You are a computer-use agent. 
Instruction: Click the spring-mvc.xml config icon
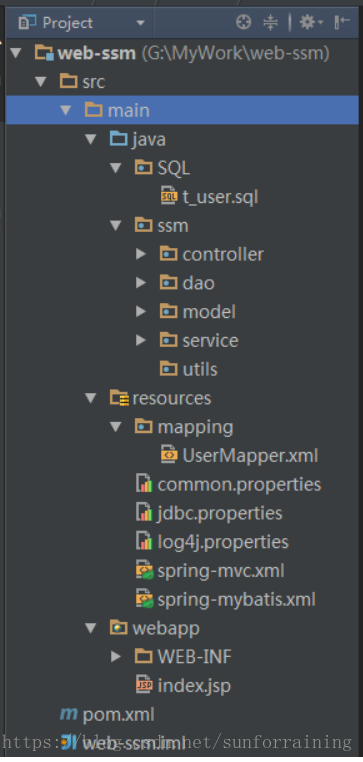(x=144, y=570)
